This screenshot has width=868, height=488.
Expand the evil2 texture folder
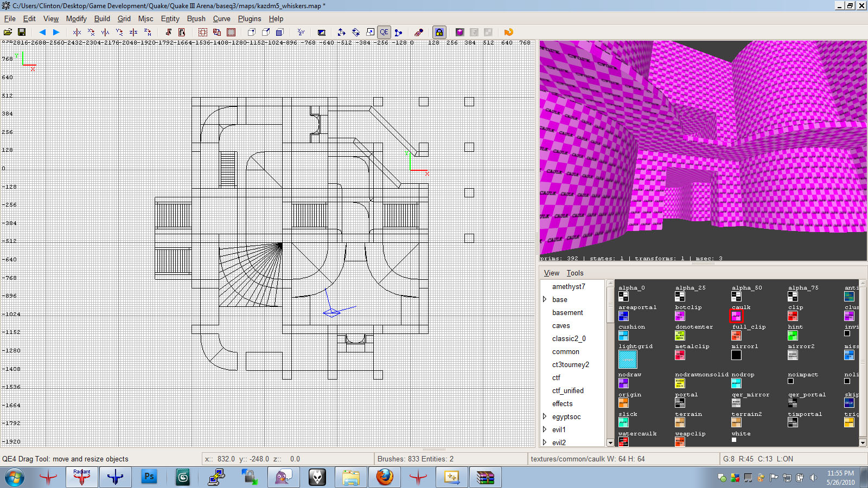tap(545, 442)
